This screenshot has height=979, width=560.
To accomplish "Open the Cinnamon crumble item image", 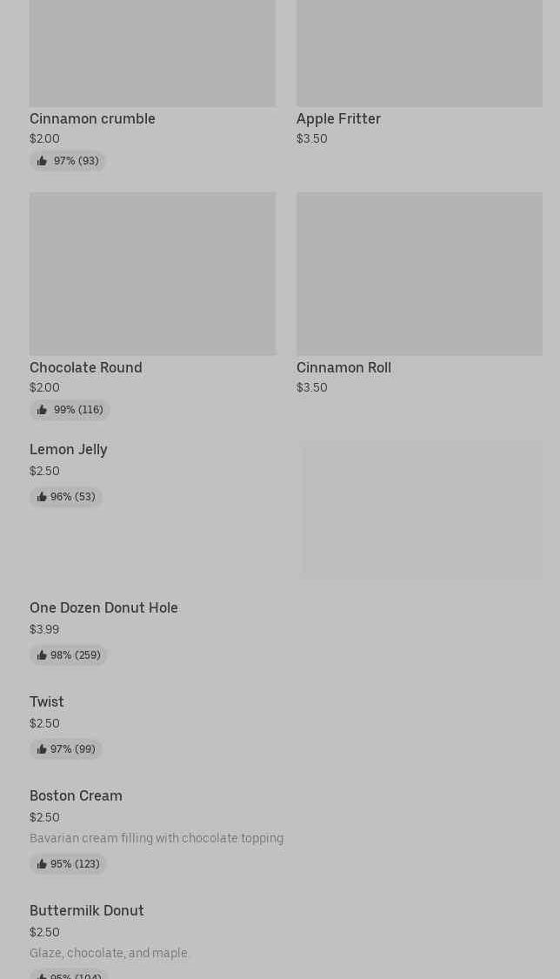I will (152, 52).
